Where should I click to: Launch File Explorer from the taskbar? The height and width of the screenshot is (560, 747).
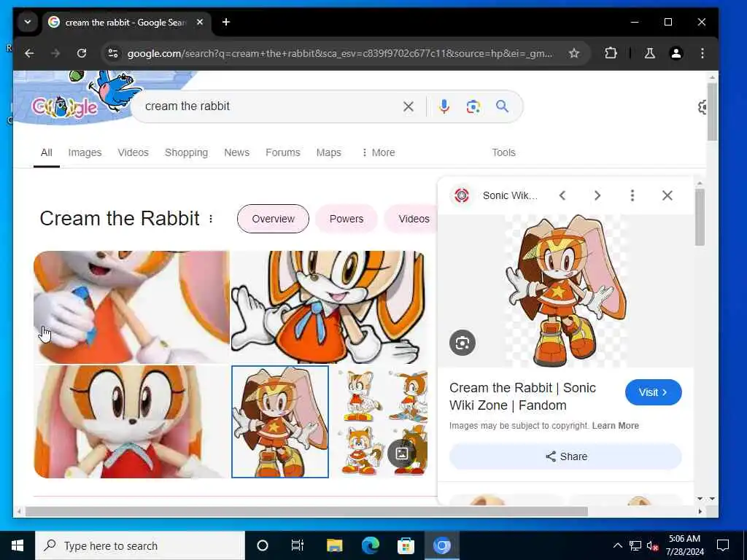coord(334,545)
